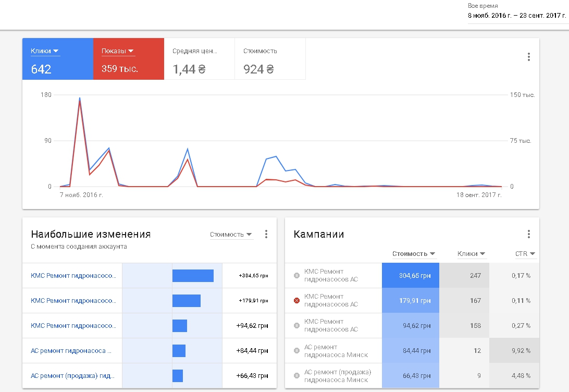Click the 66,43 грн cost cell
The image size is (569, 392).
pyautogui.click(x=411, y=376)
